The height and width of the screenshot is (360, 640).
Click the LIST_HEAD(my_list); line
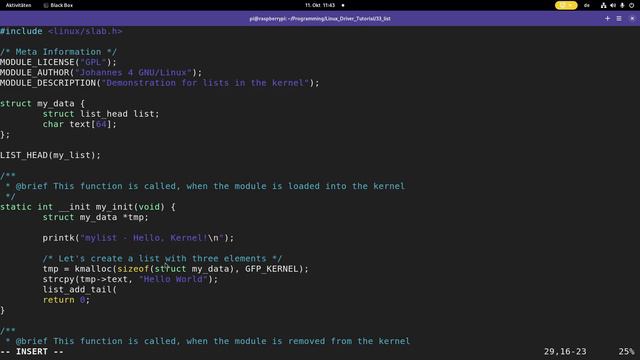(x=50, y=155)
